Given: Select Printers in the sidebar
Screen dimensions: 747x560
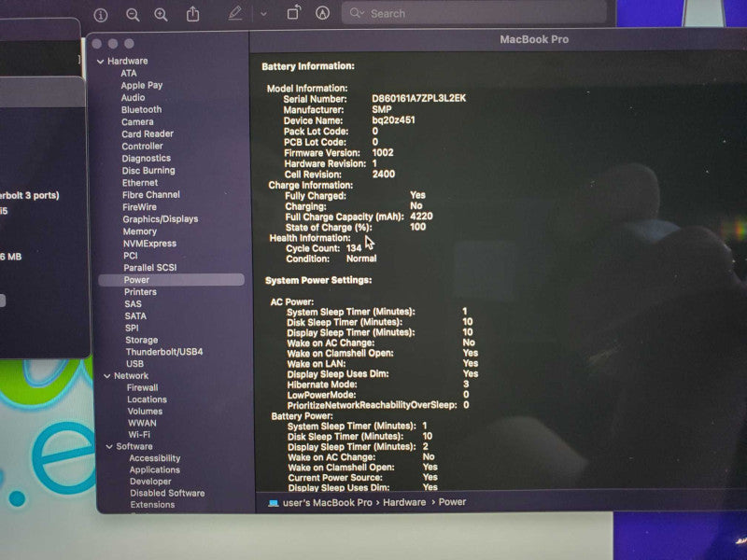Looking at the screenshot, I should tap(140, 292).
